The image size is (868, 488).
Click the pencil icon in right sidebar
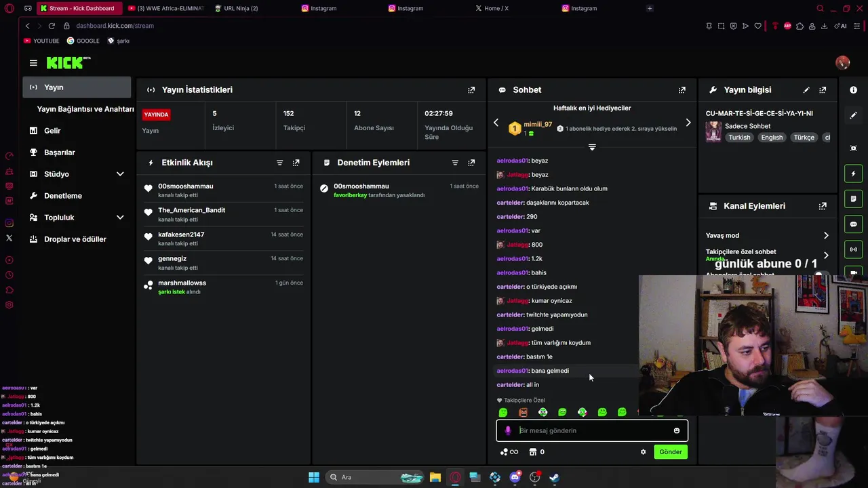pos(853,115)
